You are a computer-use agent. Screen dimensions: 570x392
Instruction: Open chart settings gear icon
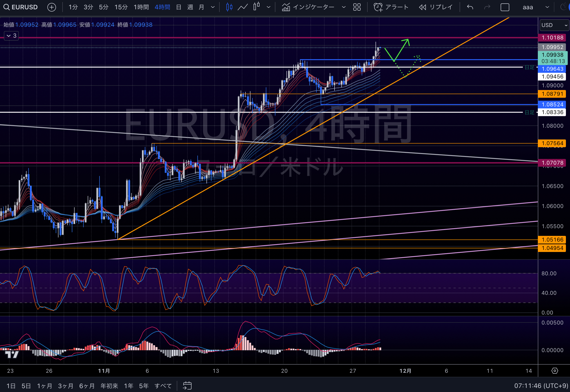click(555, 371)
